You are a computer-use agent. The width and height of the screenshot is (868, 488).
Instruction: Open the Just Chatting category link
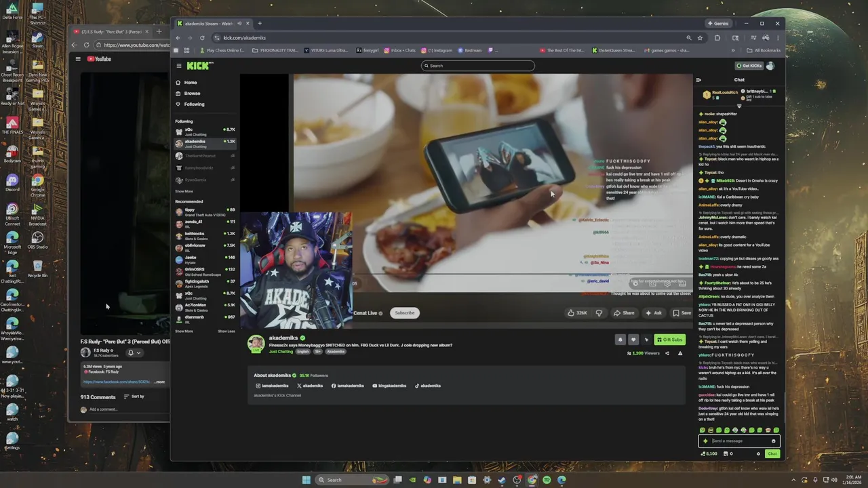(x=281, y=352)
